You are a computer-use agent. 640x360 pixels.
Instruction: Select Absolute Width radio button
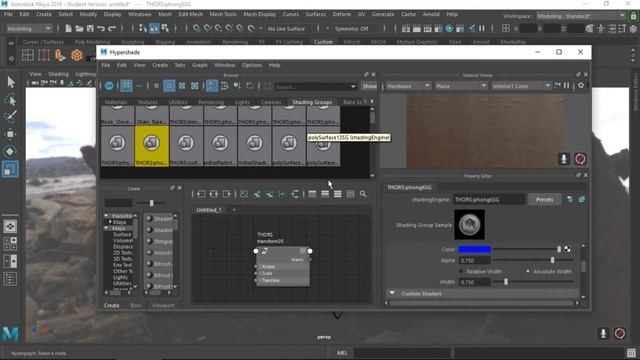coord(528,271)
